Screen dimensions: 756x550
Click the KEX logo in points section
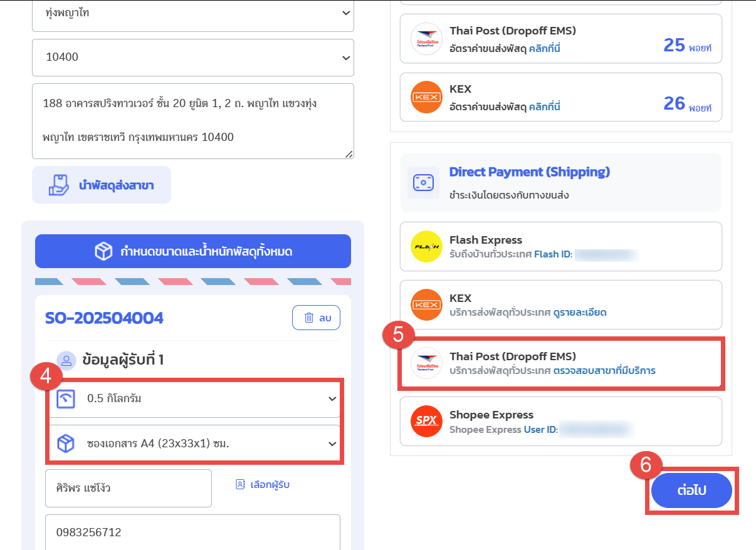point(426,98)
